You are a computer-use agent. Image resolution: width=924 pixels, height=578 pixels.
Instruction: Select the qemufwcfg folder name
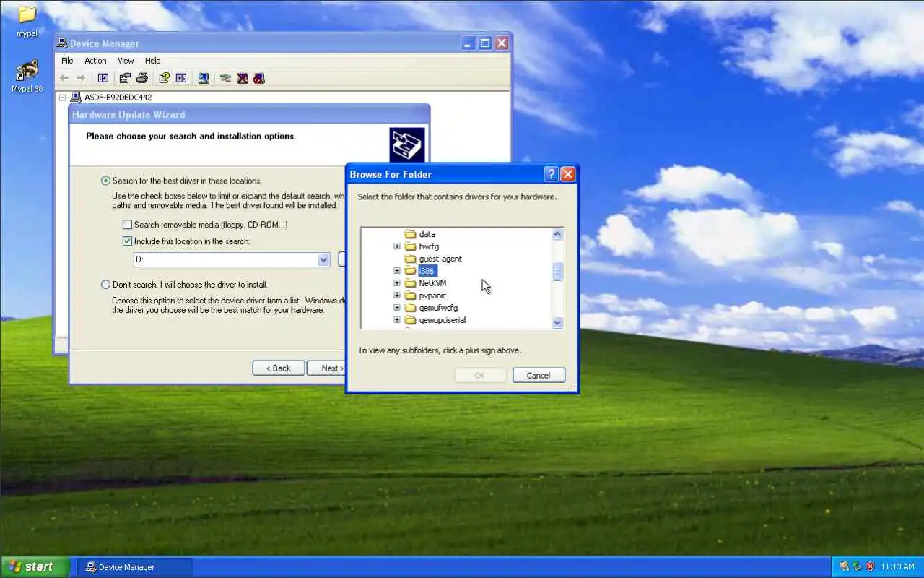[x=438, y=308]
